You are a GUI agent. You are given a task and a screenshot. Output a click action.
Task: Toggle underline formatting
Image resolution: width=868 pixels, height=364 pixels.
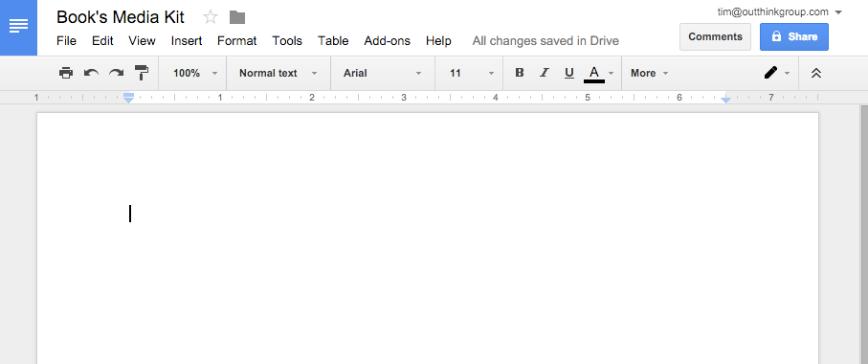coord(569,73)
